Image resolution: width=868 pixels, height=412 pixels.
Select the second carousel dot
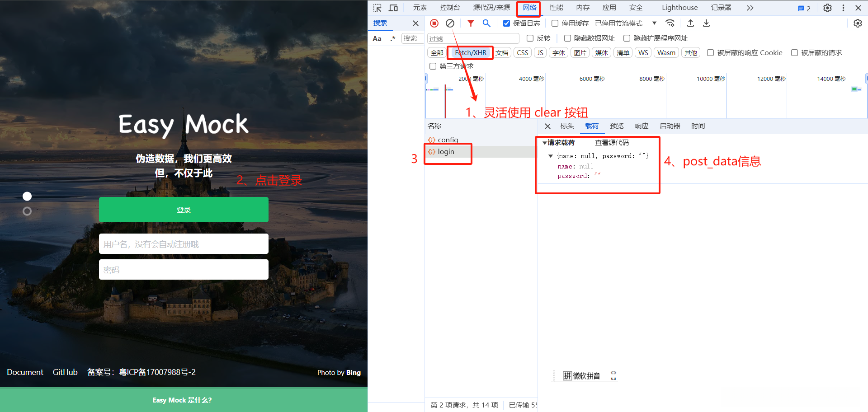[x=27, y=211]
